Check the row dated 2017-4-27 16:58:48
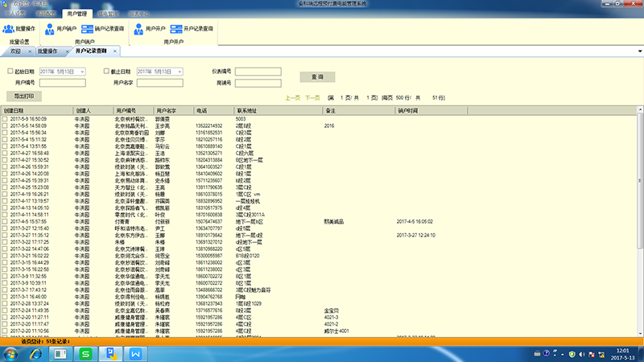 pos(5,153)
